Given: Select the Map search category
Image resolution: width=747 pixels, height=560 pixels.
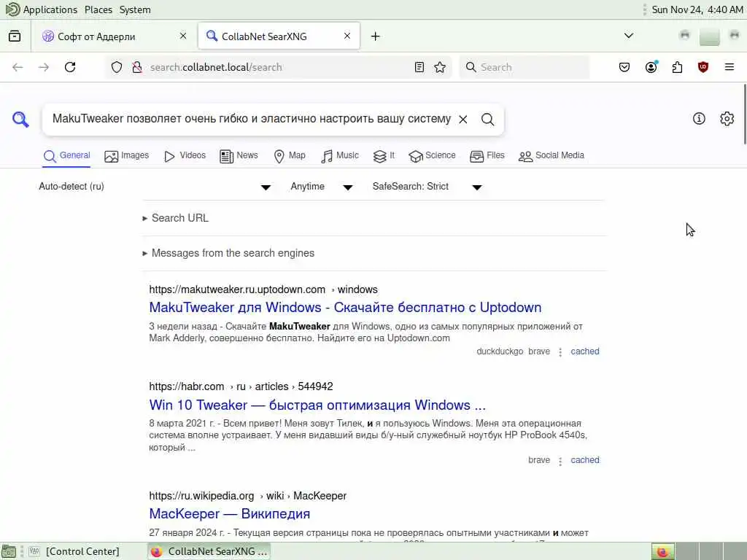Looking at the screenshot, I should point(289,156).
